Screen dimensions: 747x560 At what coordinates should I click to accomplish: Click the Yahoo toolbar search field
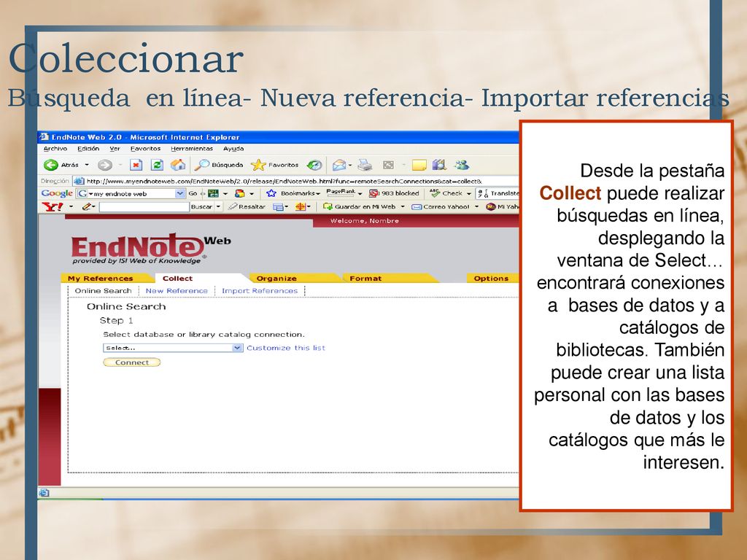coord(144,206)
